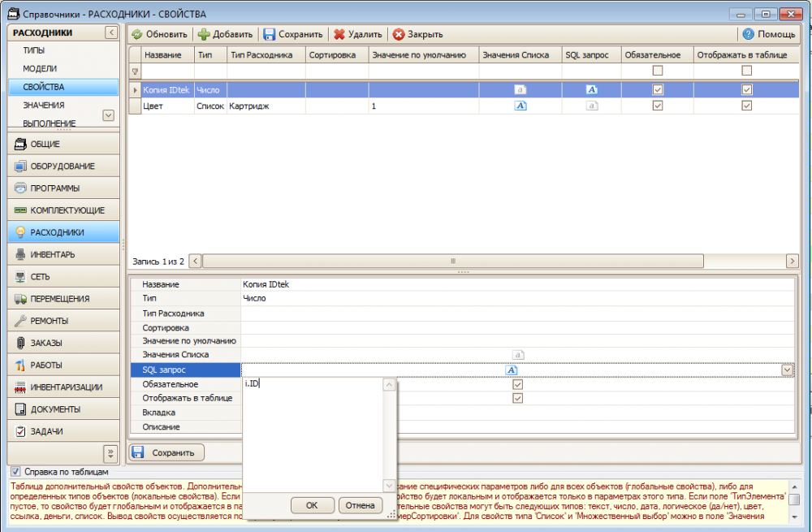Toggle Обязательное checkbox in Копия IDtek row
The height and width of the screenshot is (532, 812).
pyautogui.click(x=658, y=89)
